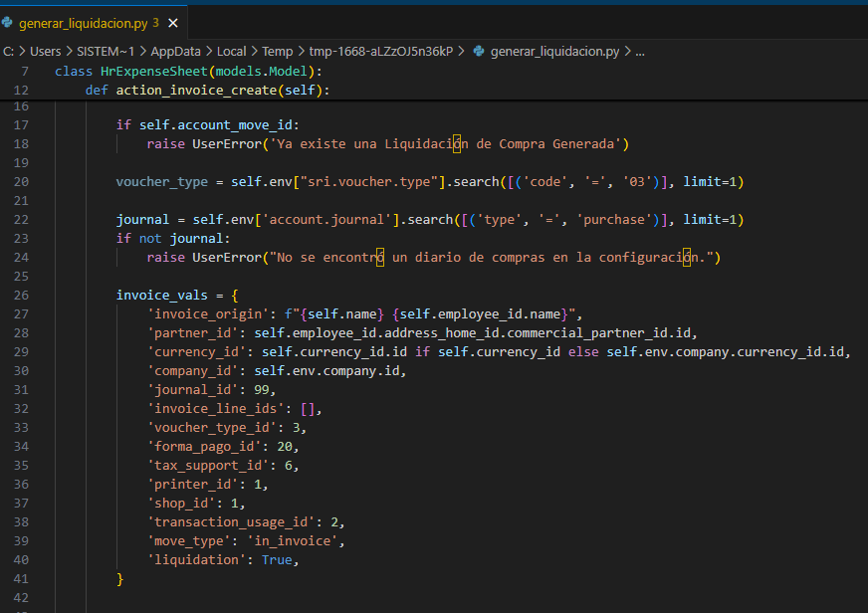Select the generar_liquidacion.py editor tab
The height and width of the screenshot is (613, 868).
point(85,22)
